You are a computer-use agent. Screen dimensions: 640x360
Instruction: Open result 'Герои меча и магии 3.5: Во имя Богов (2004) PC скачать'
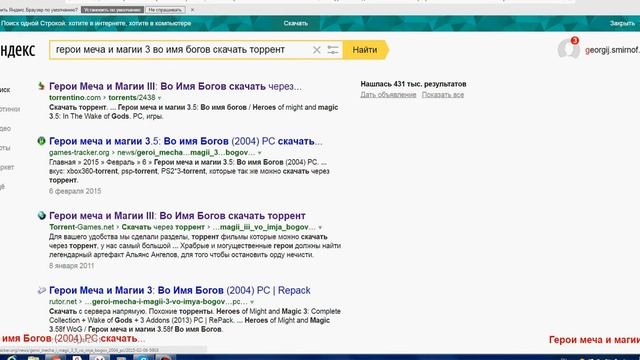185,141
